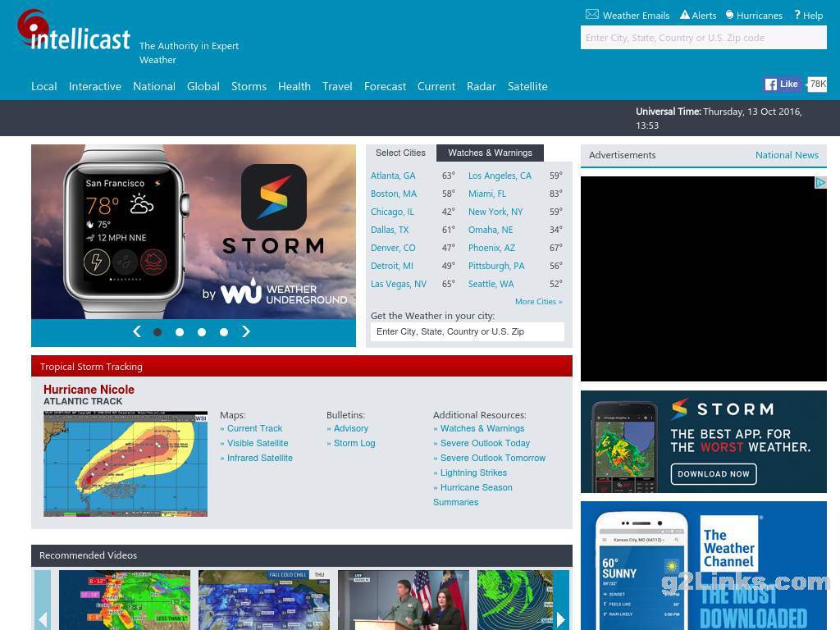Go to previous slide in banner carousel
The image size is (840, 630).
coord(137,331)
